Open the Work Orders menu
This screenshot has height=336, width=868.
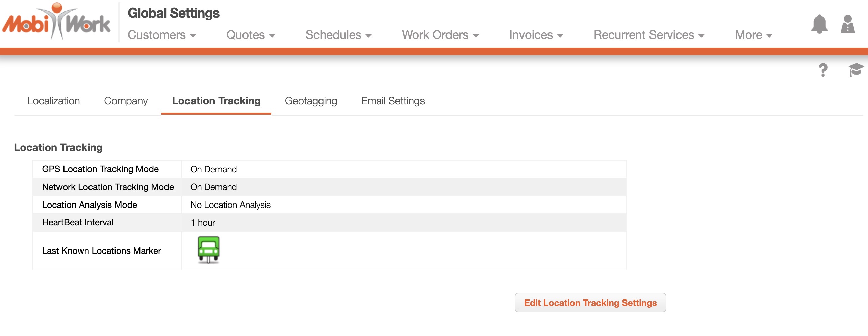pyautogui.click(x=440, y=35)
